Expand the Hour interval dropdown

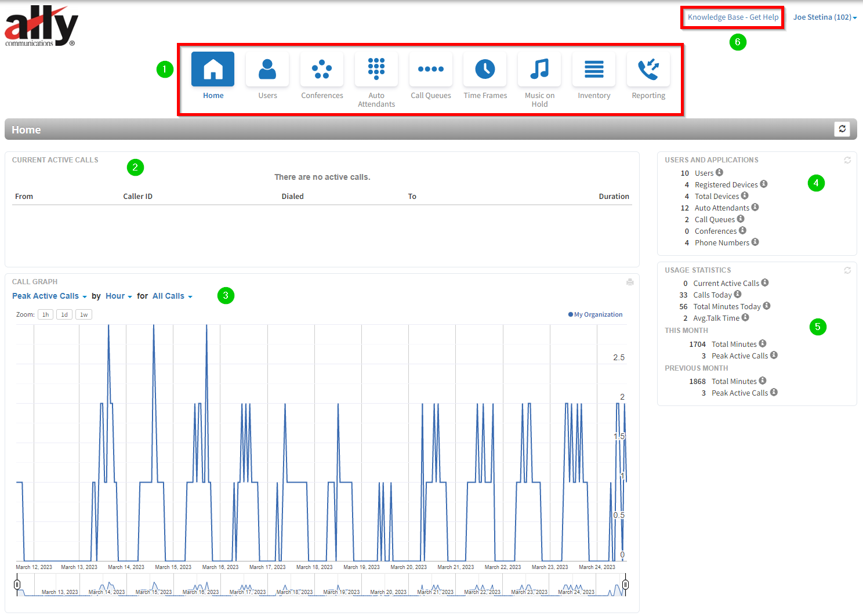tap(118, 296)
